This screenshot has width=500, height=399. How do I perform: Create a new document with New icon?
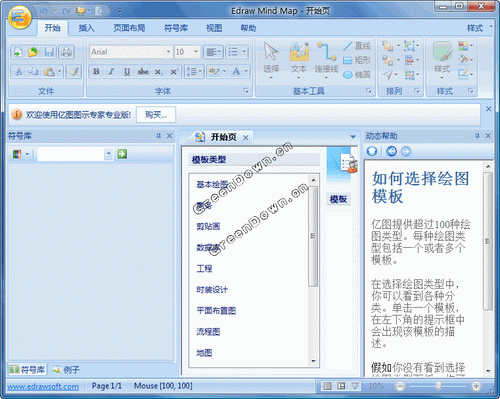pos(18,52)
